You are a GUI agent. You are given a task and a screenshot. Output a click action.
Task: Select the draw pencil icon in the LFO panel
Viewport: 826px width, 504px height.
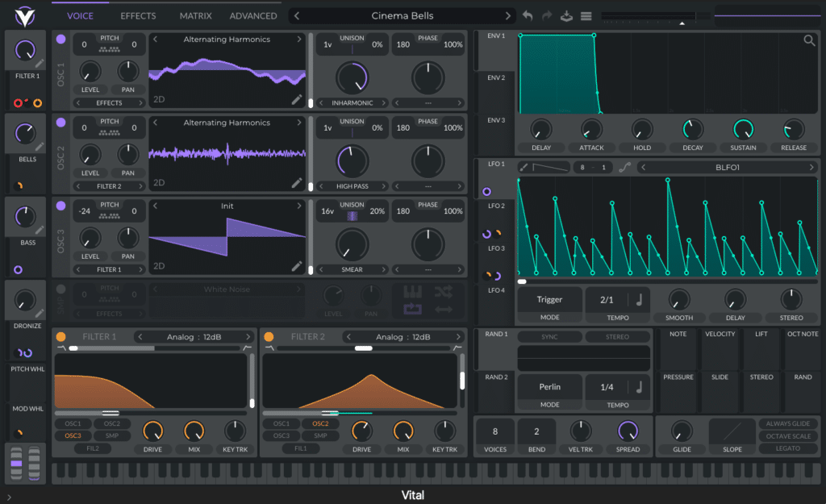(524, 168)
